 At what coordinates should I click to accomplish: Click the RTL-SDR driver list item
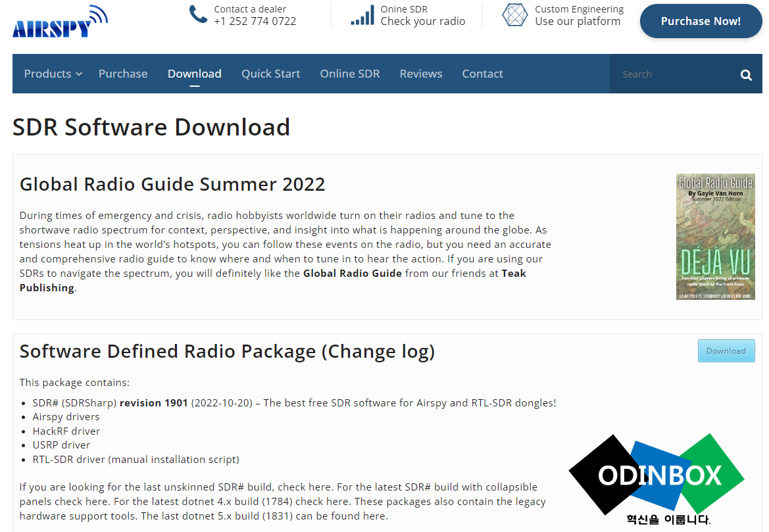[136, 460]
